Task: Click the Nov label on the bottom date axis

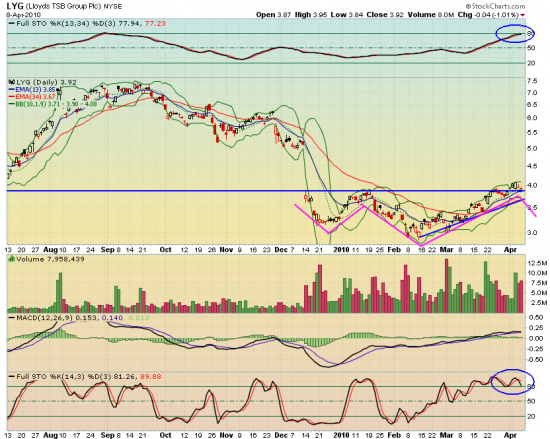Action: pos(226,435)
